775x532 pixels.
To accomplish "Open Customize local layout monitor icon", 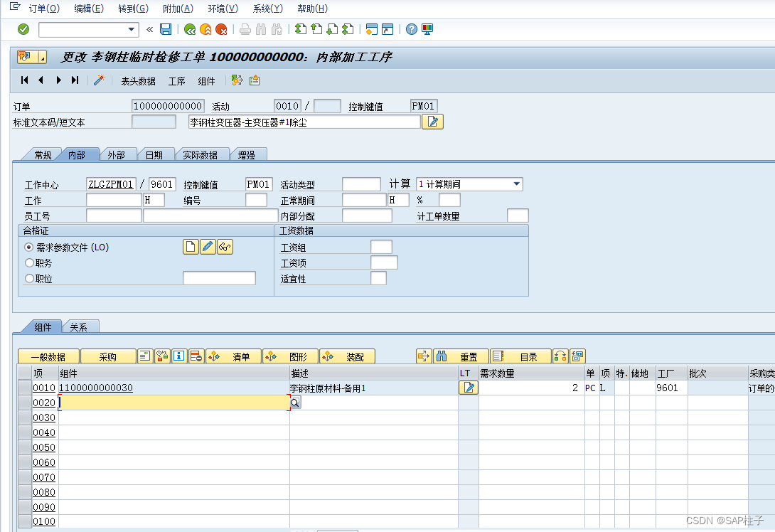I will (427, 30).
